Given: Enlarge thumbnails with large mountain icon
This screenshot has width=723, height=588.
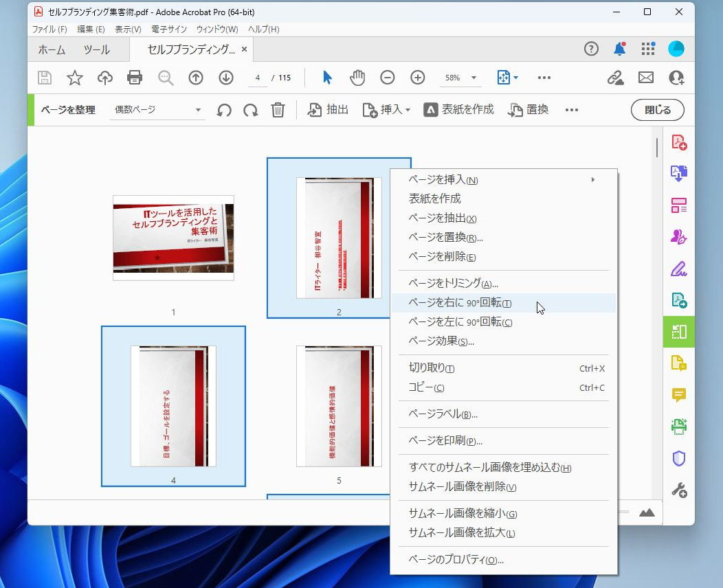Looking at the screenshot, I should pos(647,512).
